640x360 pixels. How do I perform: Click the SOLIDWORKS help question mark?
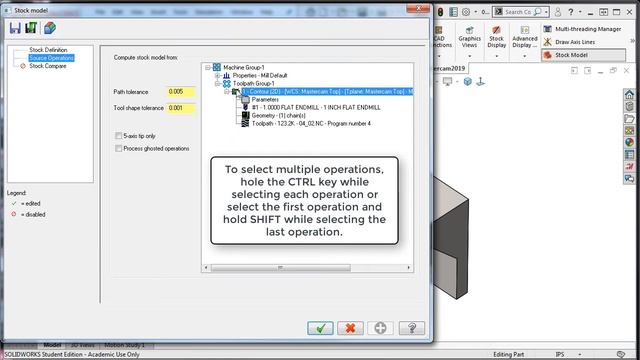[571, 12]
